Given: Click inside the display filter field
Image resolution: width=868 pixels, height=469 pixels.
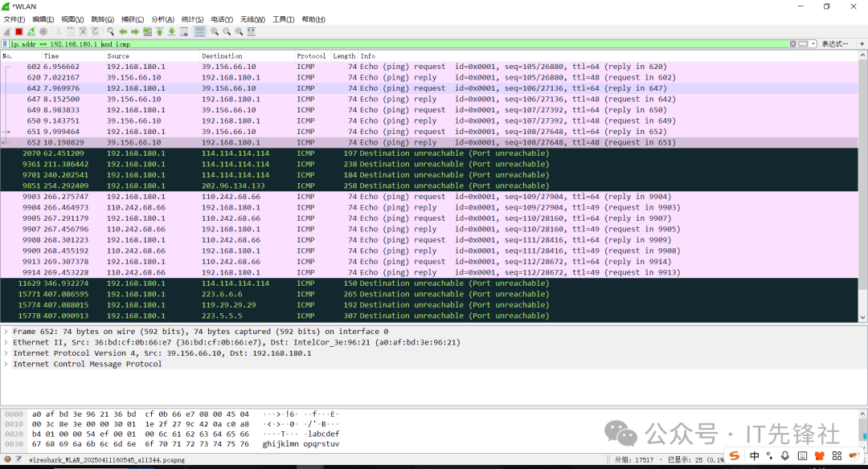Looking at the screenshot, I should pyautogui.click(x=402, y=44).
